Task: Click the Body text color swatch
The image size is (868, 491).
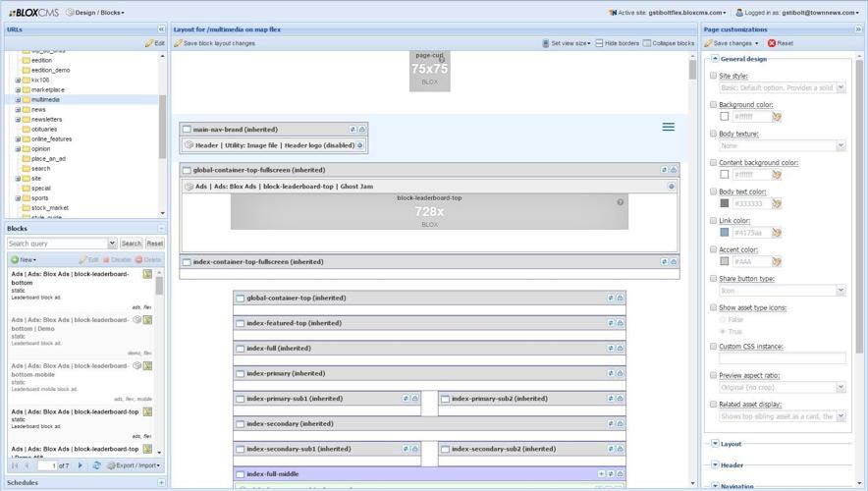Action: point(724,203)
